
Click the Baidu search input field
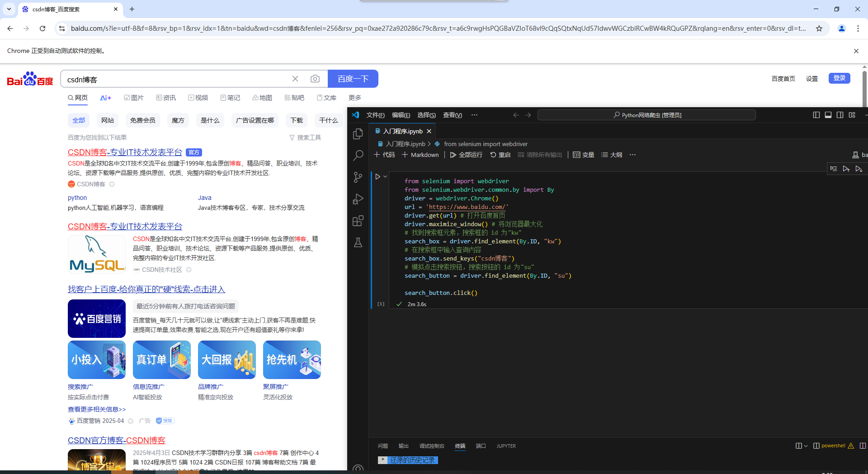click(178, 79)
